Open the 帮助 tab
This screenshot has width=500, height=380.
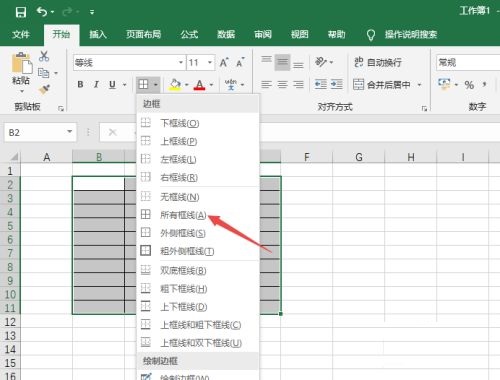(x=336, y=34)
